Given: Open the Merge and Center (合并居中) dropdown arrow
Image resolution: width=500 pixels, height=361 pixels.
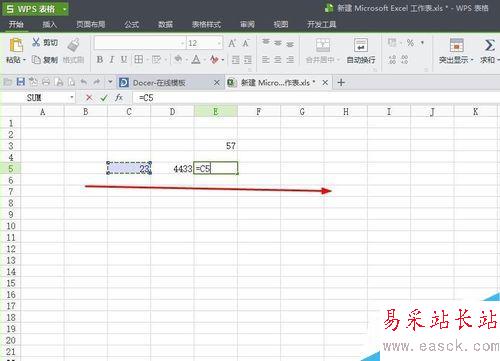Looking at the screenshot, I should (x=338, y=60).
